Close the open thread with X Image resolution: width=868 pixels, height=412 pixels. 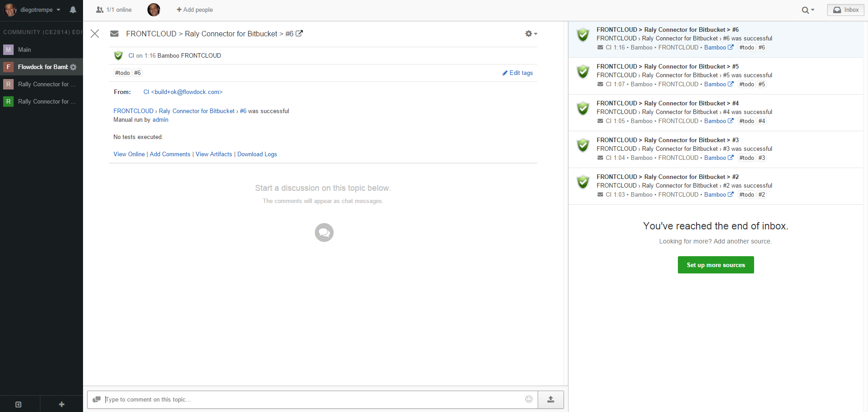[95, 34]
